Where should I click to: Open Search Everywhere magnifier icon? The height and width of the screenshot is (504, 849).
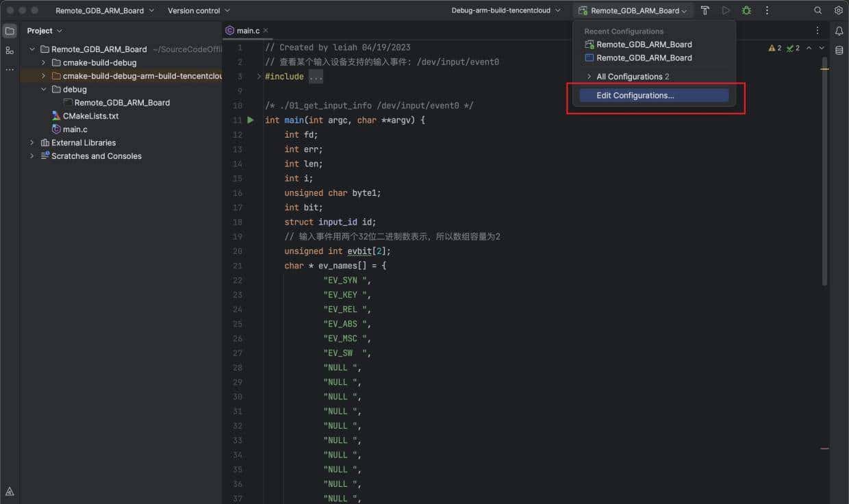(818, 10)
